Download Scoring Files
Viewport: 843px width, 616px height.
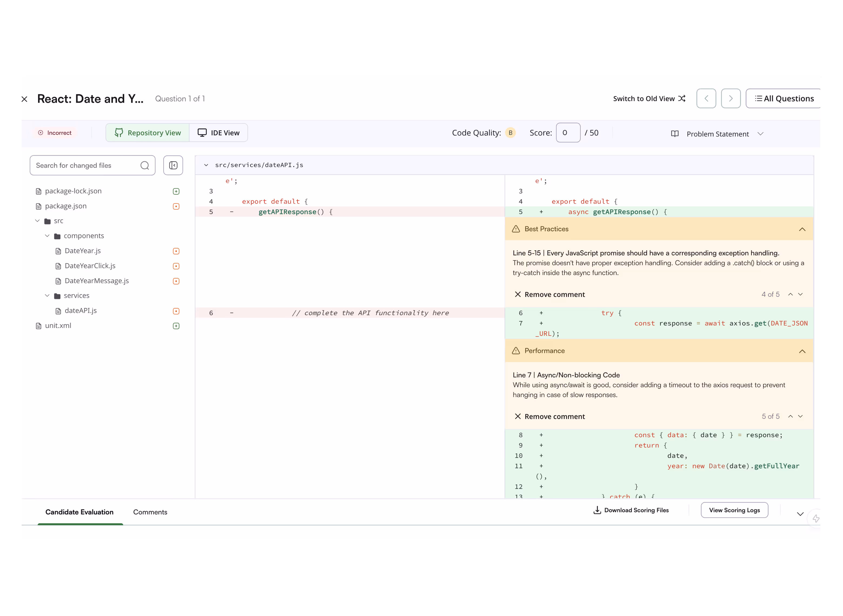tap(631, 510)
